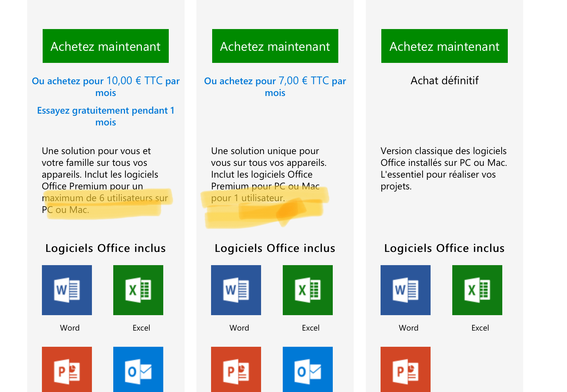This screenshot has height=392, width=567.
Task: Click the PowerPoint icon in the Achat définitif column
Action: (406, 369)
